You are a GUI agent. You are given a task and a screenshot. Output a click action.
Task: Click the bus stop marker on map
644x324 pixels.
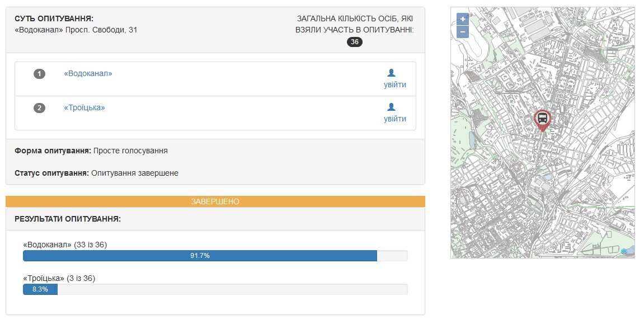pyautogui.click(x=542, y=119)
